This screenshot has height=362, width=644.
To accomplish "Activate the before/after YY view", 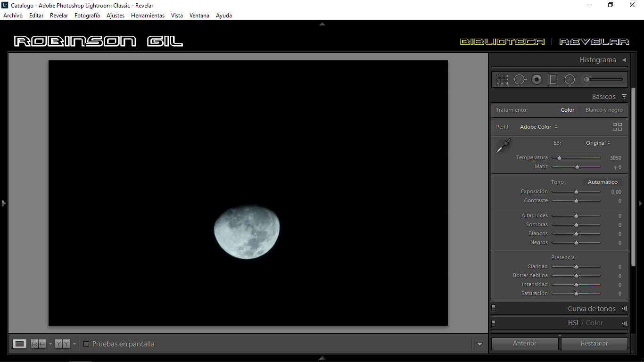I will [x=63, y=344].
